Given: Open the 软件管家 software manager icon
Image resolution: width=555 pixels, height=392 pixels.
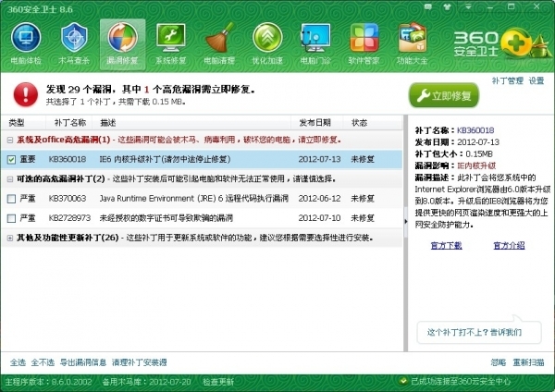Looking at the screenshot, I should [364, 43].
